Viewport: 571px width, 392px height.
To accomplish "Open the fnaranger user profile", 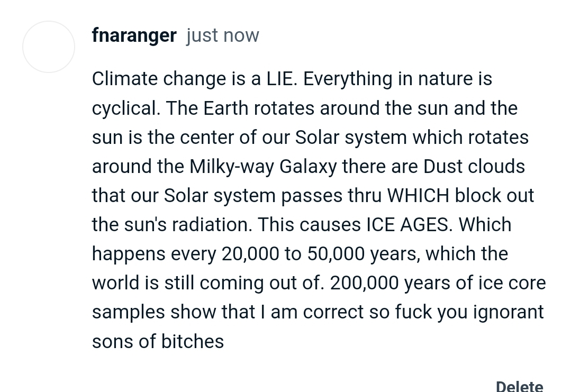I will point(134,35).
